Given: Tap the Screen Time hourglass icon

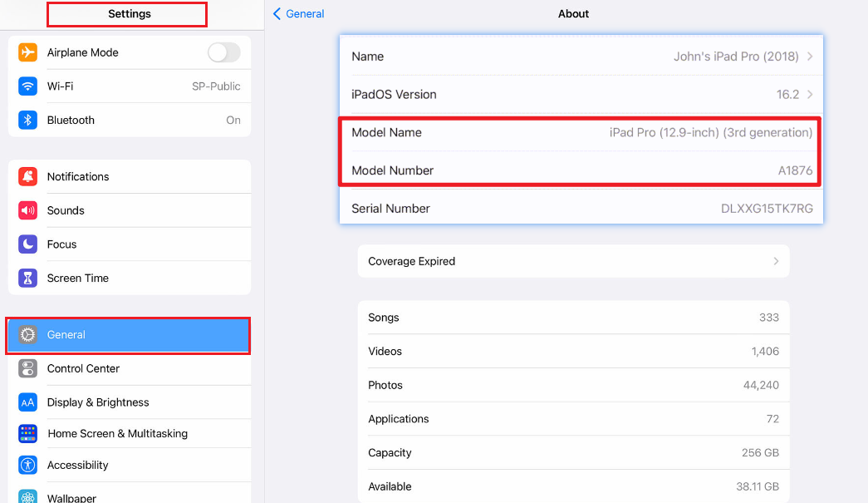Looking at the screenshot, I should (x=28, y=279).
